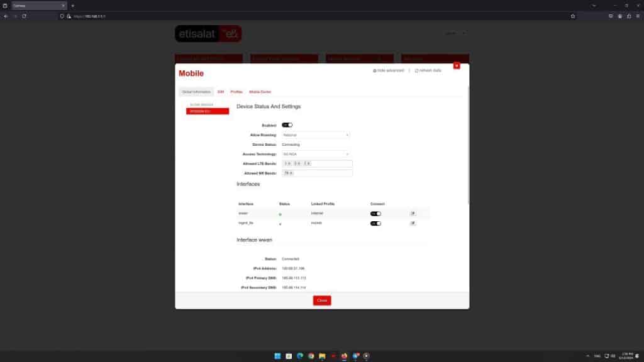The image size is (644, 362).
Task: Select the red highlighted device in the sidebar
Action: click(208, 111)
